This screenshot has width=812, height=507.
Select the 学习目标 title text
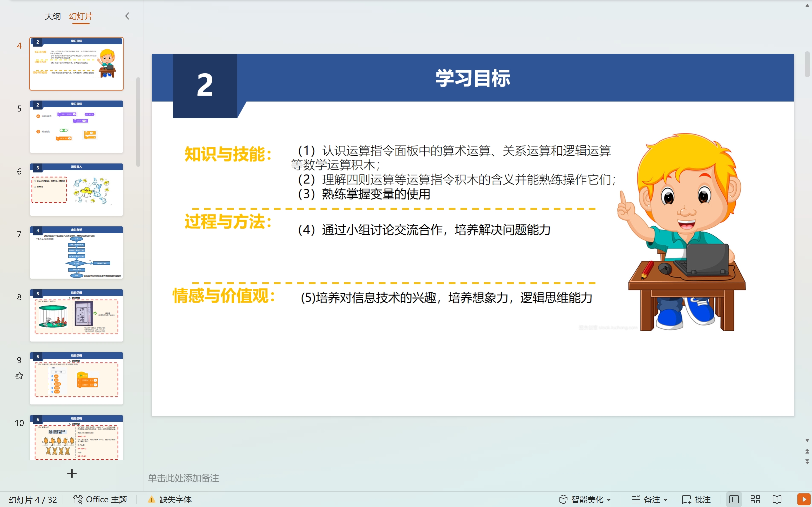pyautogui.click(x=473, y=78)
